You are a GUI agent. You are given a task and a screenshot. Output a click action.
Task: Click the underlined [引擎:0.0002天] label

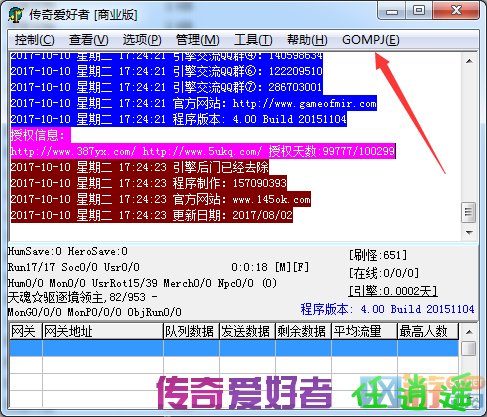point(393,291)
